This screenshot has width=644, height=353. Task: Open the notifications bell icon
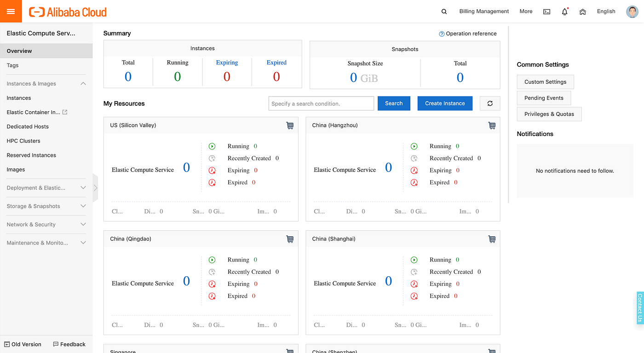click(x=565, y=11)
